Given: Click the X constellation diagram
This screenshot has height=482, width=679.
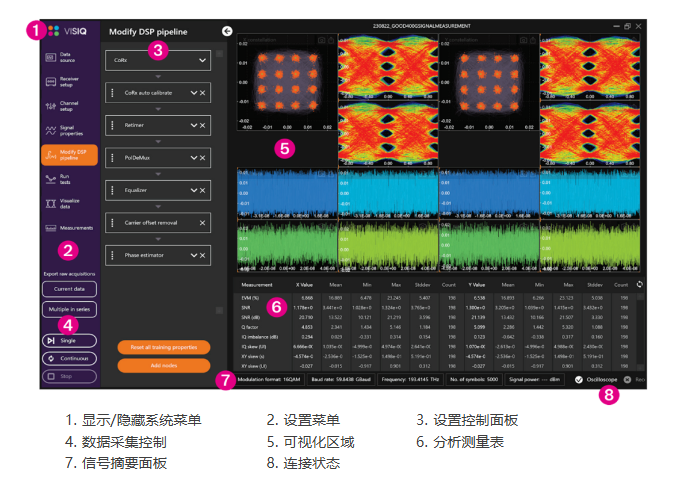Looking at the screenshot, I should click(x=287, y=82).
